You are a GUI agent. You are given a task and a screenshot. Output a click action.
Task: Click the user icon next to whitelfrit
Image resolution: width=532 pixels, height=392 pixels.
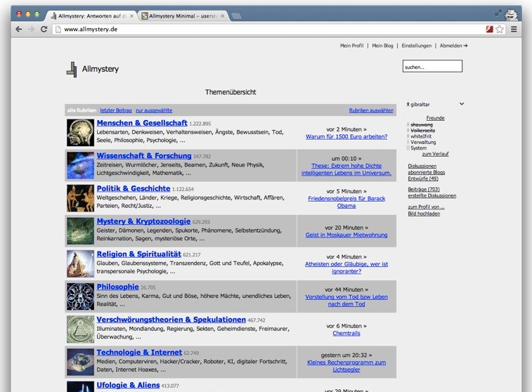pos(408,136)
